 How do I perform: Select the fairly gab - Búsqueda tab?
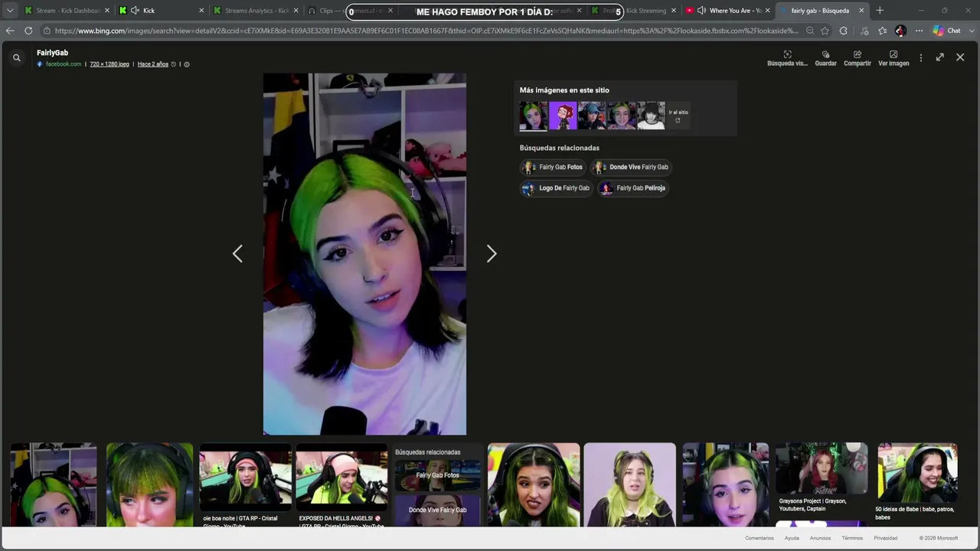coord(822,11)
